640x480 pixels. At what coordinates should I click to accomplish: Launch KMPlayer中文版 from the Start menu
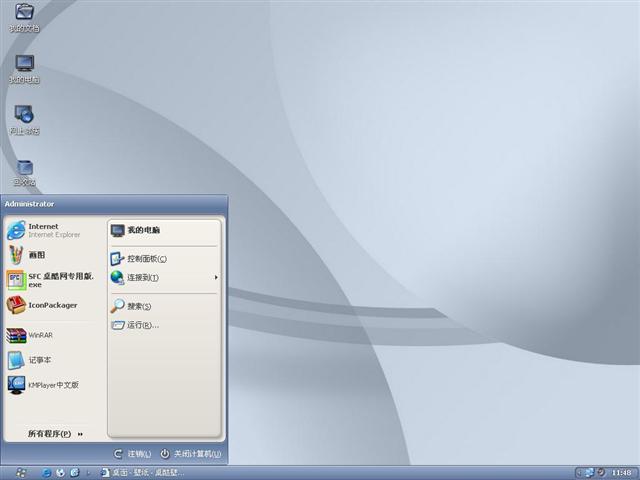click(x=55, y=385)
